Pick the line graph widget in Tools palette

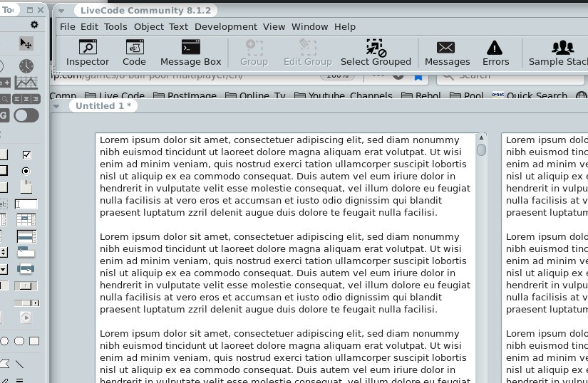(26, 83)
